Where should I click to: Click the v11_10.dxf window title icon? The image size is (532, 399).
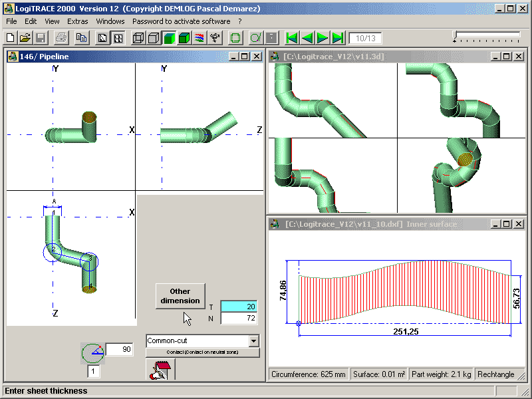pos(275,224)
